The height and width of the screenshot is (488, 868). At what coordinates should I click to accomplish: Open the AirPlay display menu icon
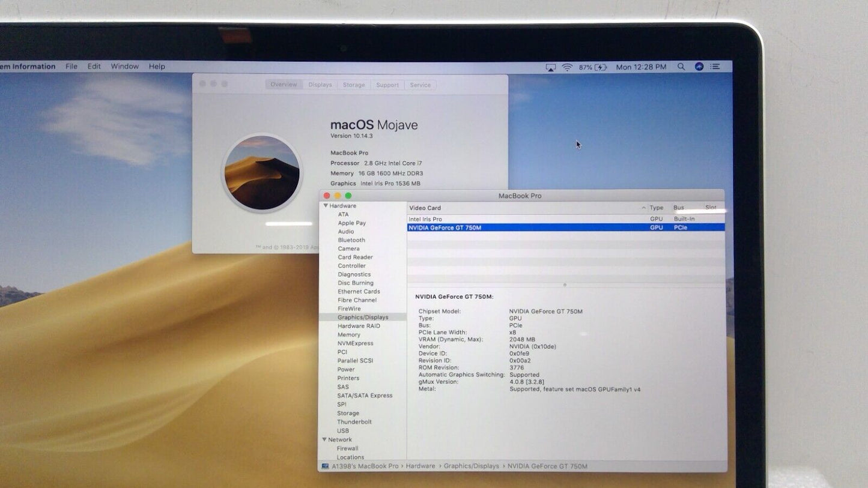[550, 67]
